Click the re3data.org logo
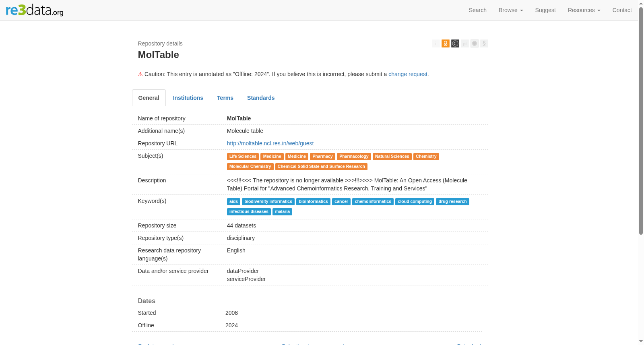644x345 pixels. (x=35, y=10)
